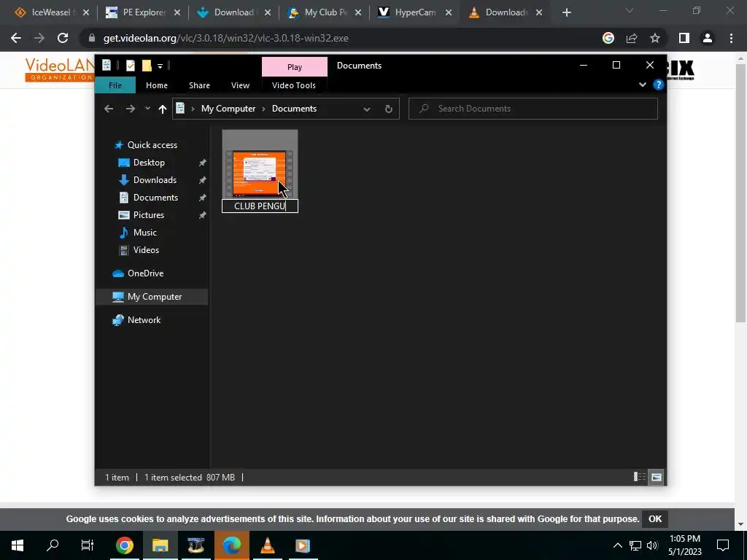Click the CLUB PENGU rename text box
This screenshot has width=747, height=560.
260,206
